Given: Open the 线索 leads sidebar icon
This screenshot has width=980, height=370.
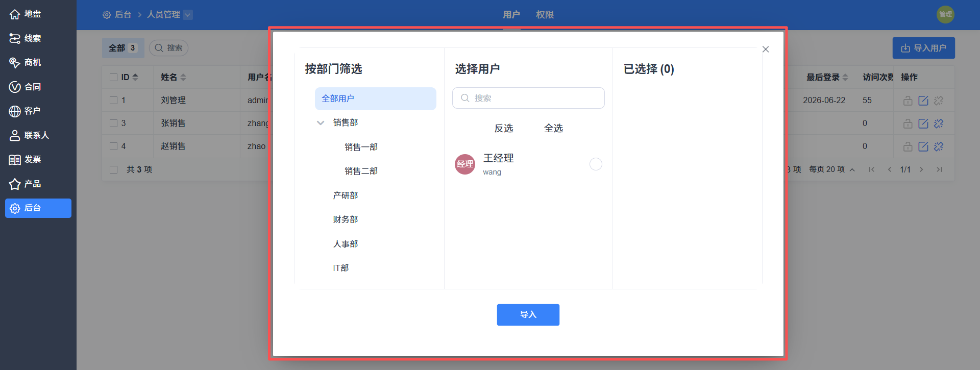Looking at the screenshot, I should coord(15,38).
